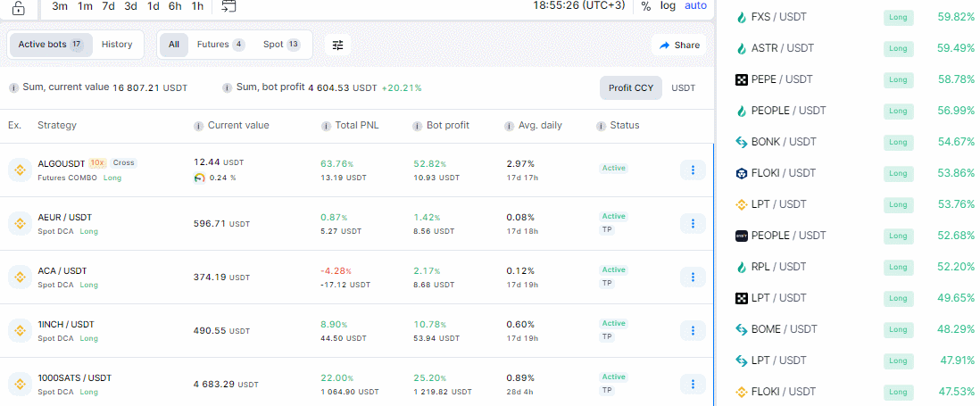Select the Futures filter tab
The width and height of the screenshot is (980, 406).
220,45
